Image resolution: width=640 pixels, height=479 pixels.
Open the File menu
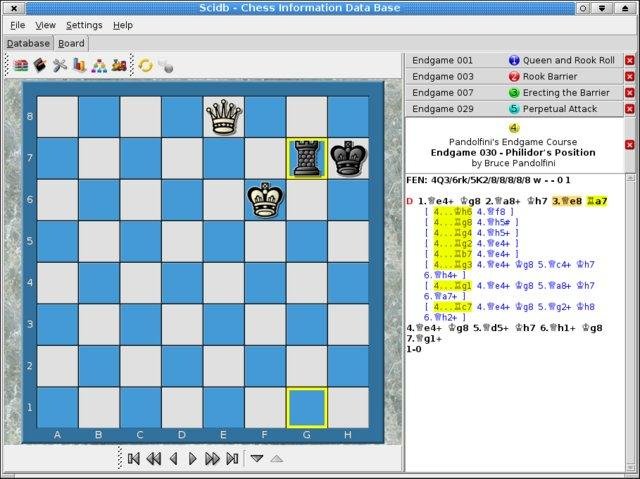[18, 24]
